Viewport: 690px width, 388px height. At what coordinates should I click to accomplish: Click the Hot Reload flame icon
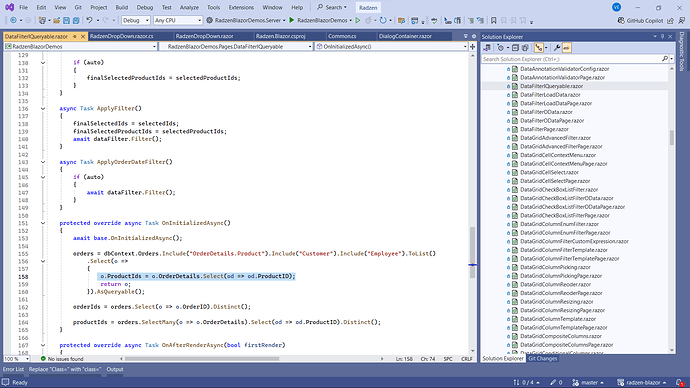click(368, 20)
